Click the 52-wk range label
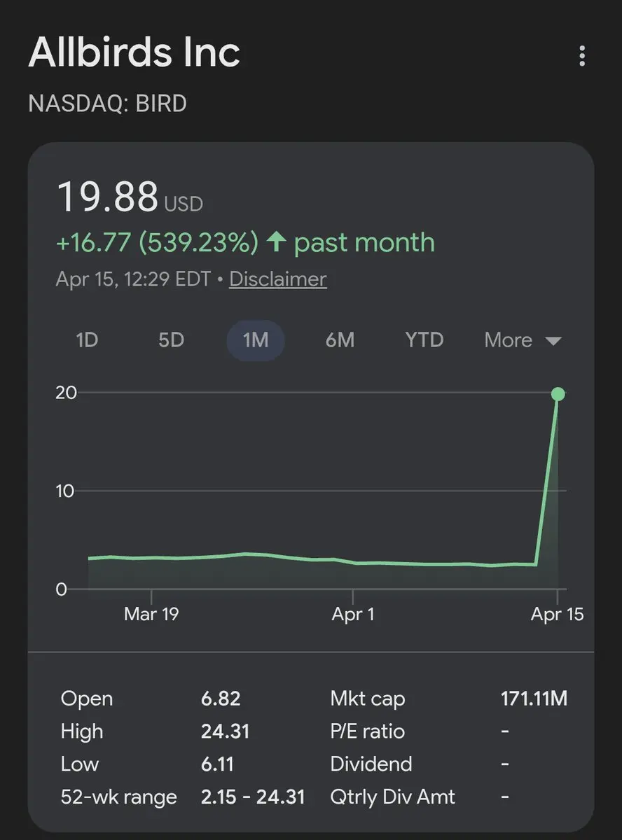 (118, 797)
